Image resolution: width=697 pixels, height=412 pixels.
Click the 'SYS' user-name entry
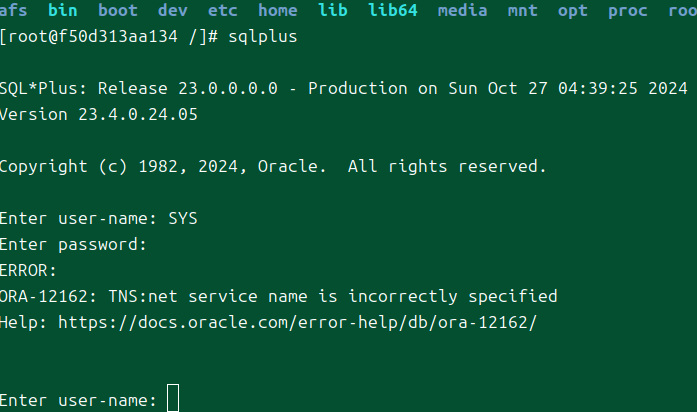183,218
